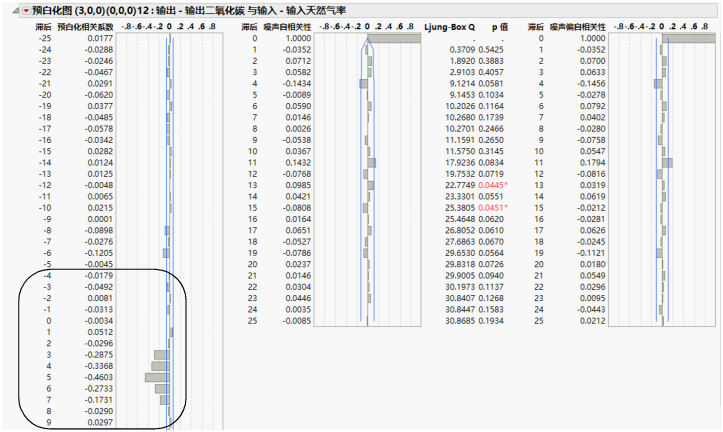The image size is (723, 432).
Task: Select the lag 4 prewhitening bar for -0.3368
Action: click(160, 366)
